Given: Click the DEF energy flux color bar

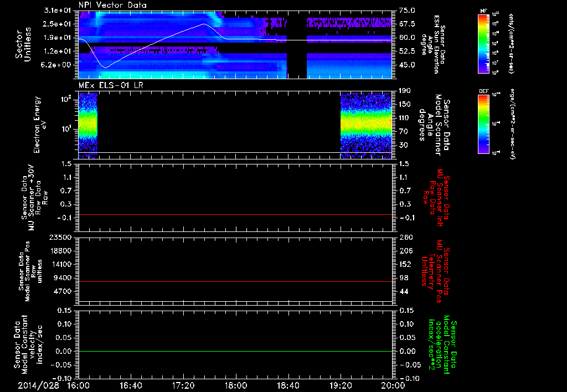Looking at the screenshot, I should point(484,124).
